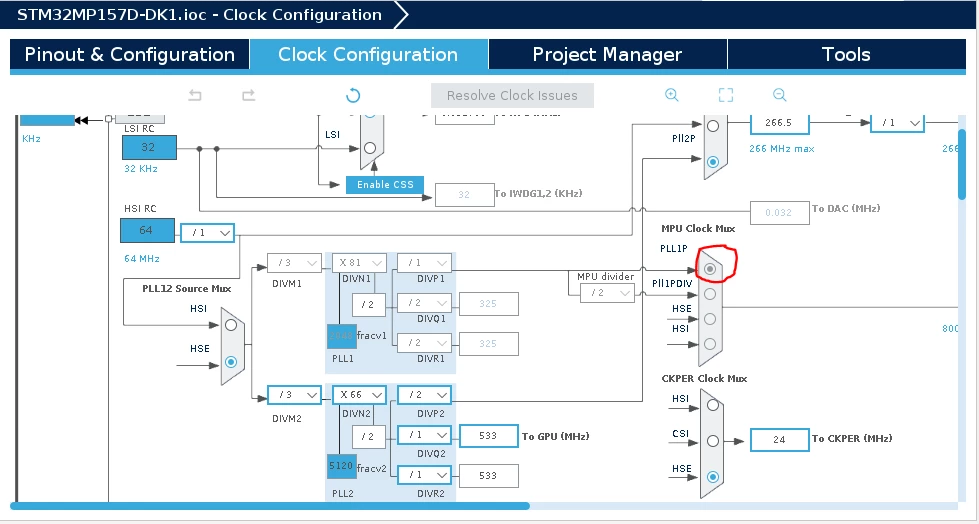Open the DIVM2 /3 dropdown
This screenshot has height=524, width=979.
(x=294, y=395)
